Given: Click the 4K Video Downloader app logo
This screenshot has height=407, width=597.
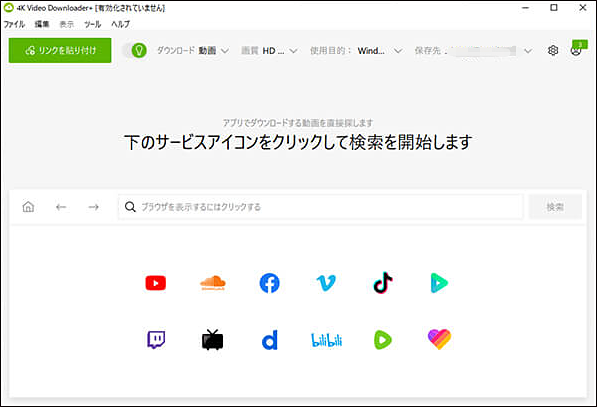Looking at the screenshot, I should tap(8, 8).
